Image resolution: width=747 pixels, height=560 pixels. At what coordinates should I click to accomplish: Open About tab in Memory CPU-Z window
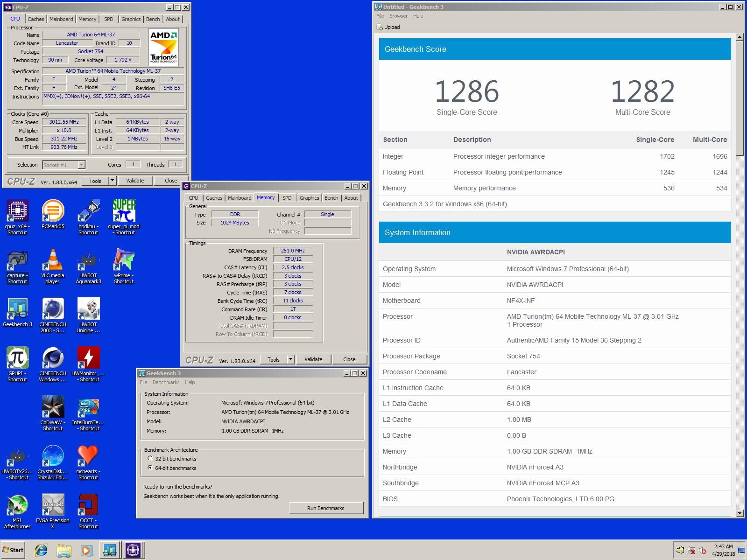point(351,198)
